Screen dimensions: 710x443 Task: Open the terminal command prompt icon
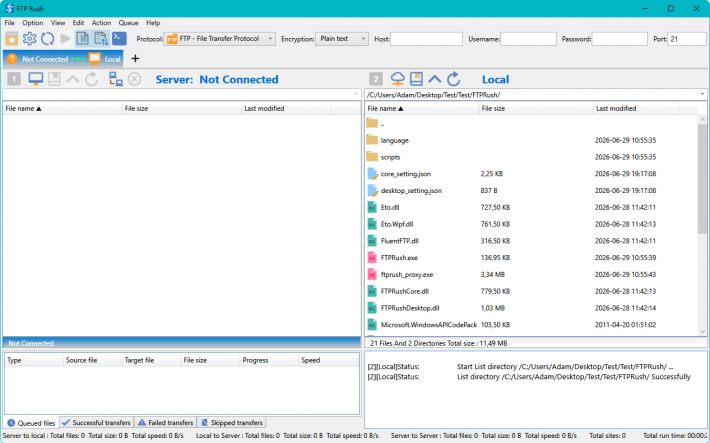119,39
